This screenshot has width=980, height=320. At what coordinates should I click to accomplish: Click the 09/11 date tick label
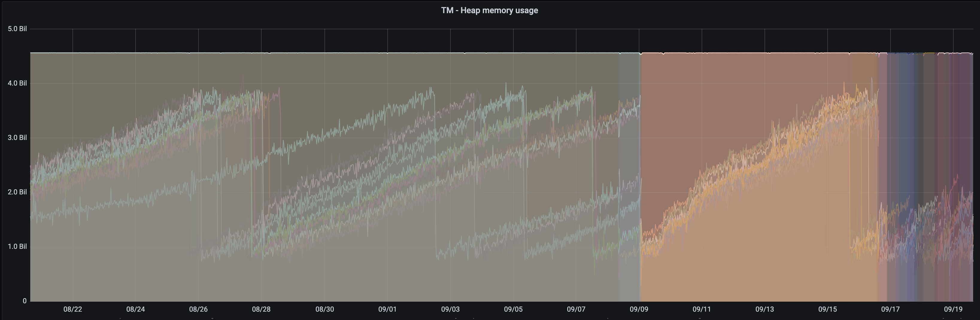702,309
